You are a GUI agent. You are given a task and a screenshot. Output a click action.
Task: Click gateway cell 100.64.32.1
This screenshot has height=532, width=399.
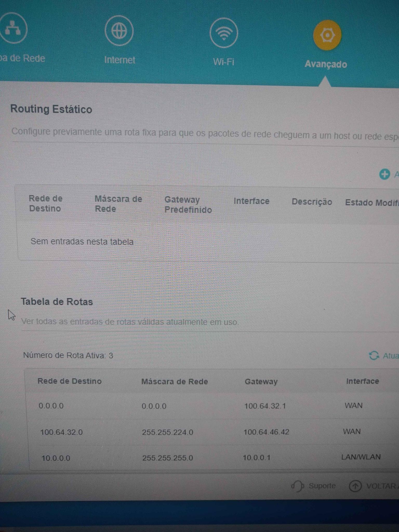coord(265,406)
